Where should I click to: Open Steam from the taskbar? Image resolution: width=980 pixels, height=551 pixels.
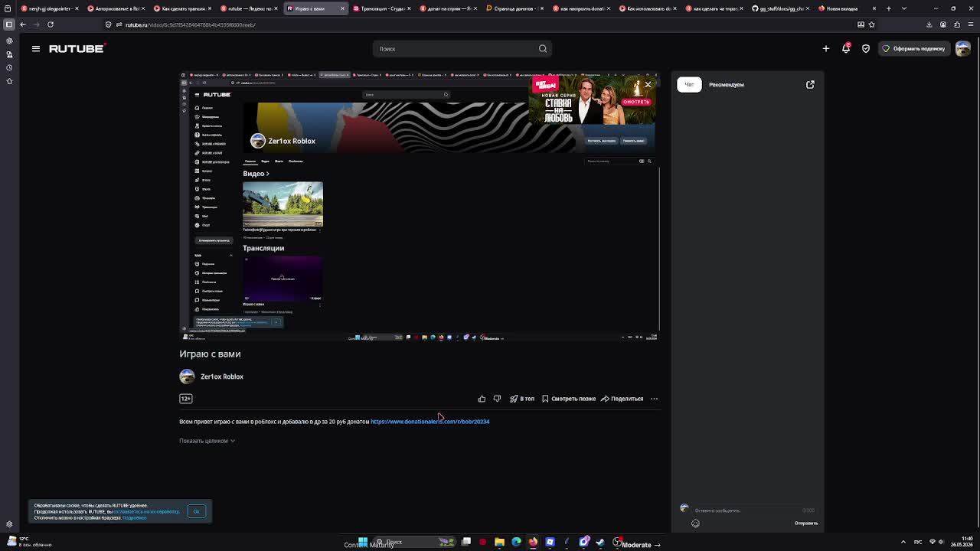pyautogui.click(x=600, y=542)
